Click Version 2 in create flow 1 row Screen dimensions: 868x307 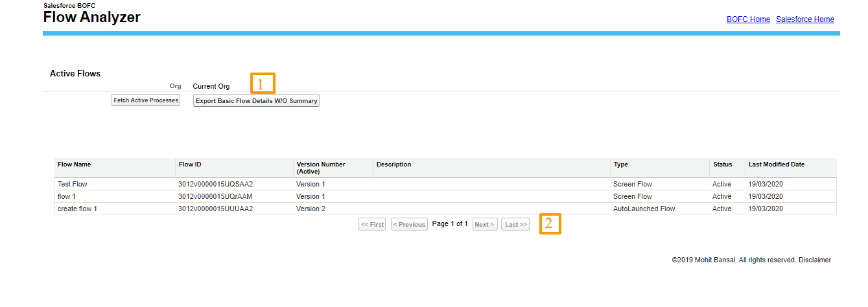pos(311,209)
